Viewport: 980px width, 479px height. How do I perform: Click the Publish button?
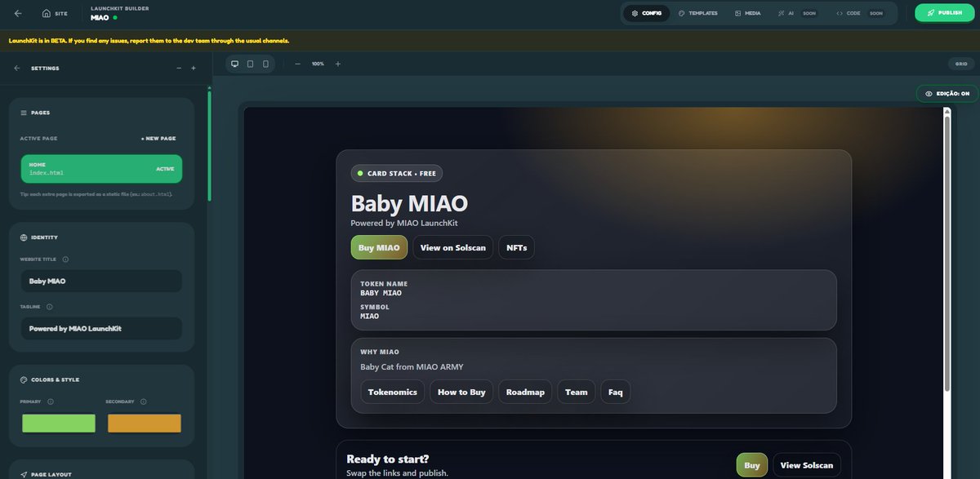(x=945, y=13)
